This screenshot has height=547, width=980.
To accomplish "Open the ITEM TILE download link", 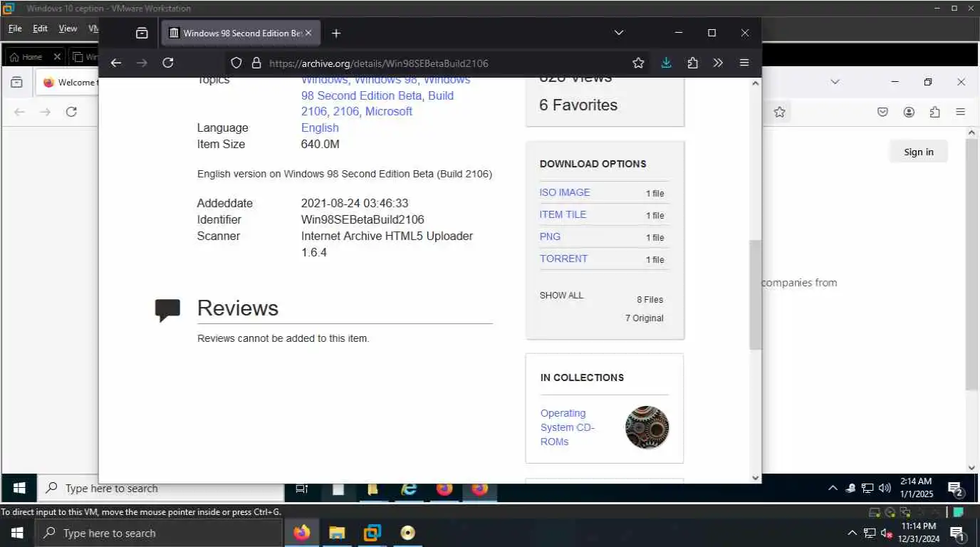I will coord(563,214).
